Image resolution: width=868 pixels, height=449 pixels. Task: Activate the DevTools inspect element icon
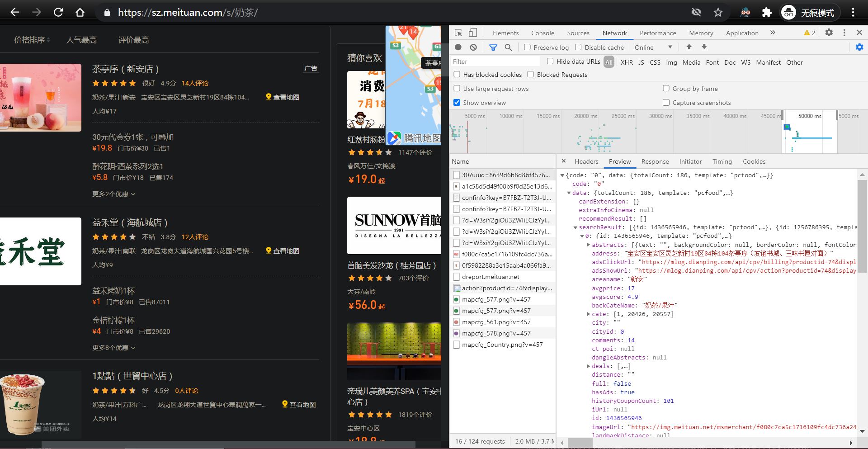point(458,33)
